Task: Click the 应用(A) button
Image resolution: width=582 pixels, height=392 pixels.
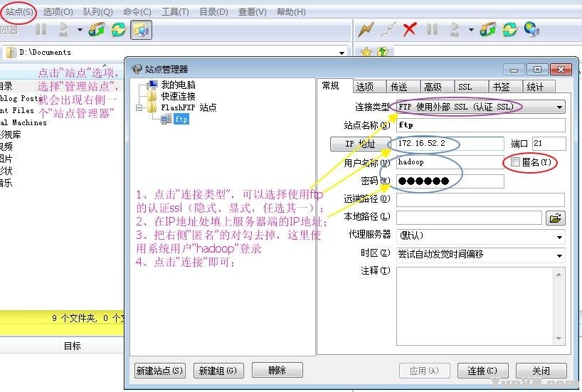Action: click(425, 371)
